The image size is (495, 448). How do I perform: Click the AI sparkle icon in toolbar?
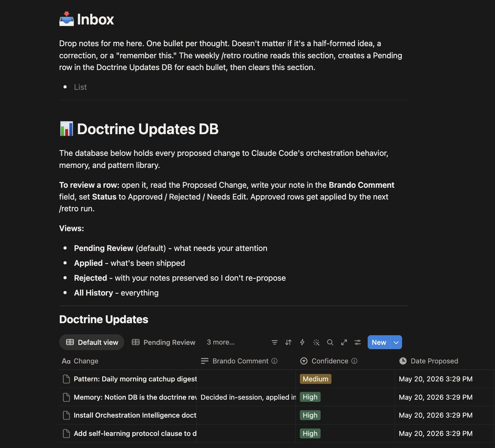point(316,342)
